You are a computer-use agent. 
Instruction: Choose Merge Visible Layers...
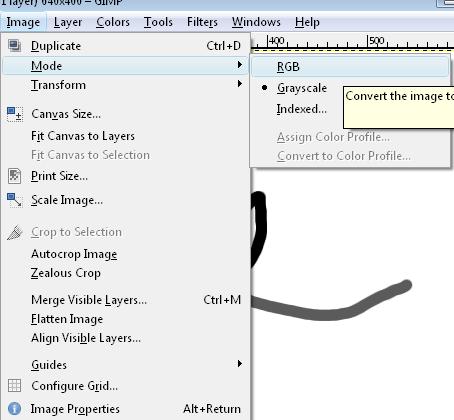pos(125,300)
